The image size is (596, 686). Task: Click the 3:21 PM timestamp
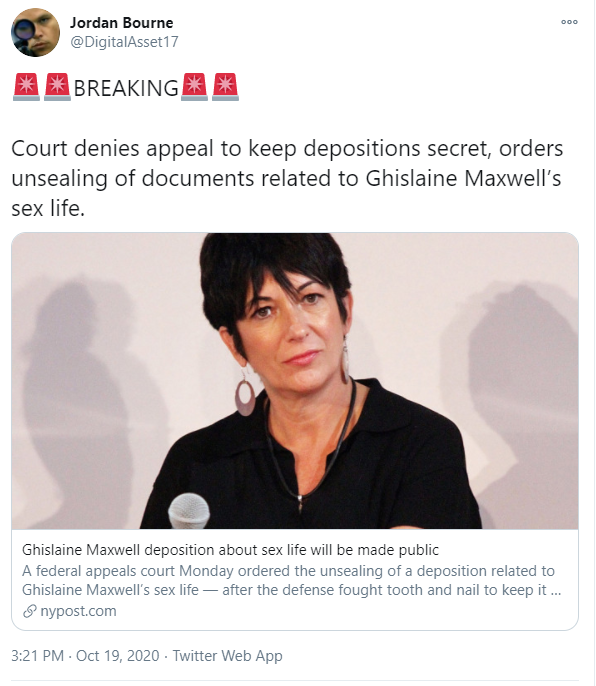pos(38,656)
